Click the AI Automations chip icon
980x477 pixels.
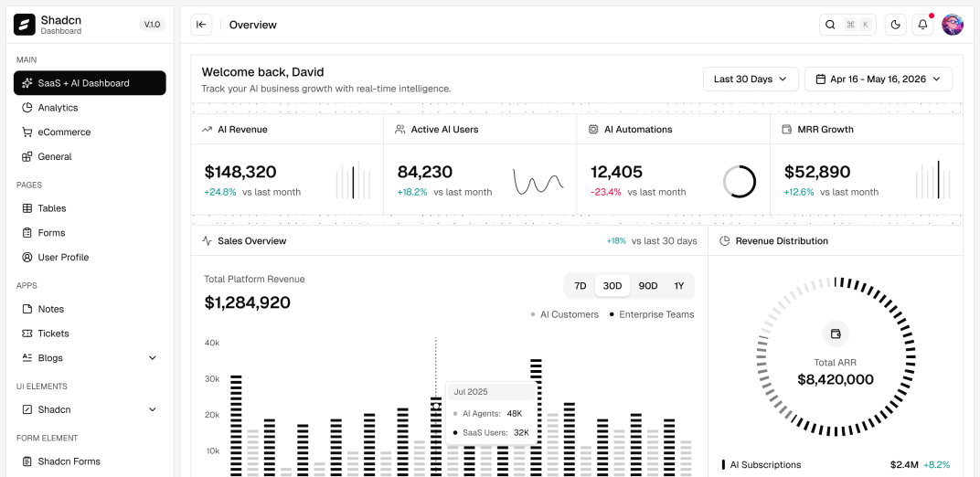[x=593, y=129]
